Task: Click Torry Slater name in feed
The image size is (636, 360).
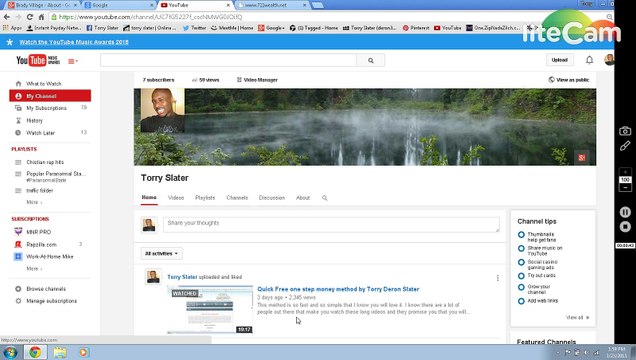Action: 182,277
